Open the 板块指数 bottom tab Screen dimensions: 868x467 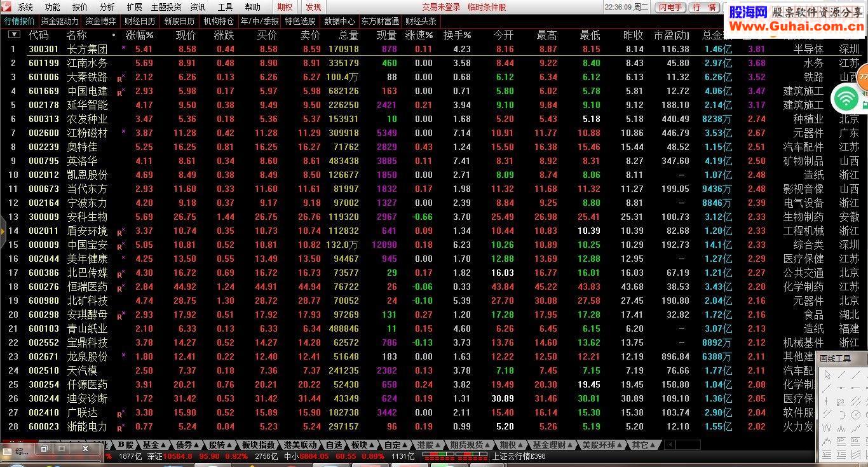[x=259, y=445]
